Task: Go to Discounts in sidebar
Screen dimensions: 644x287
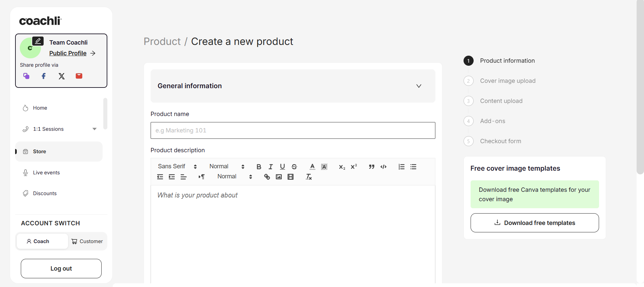Action: tap(45, 193)
